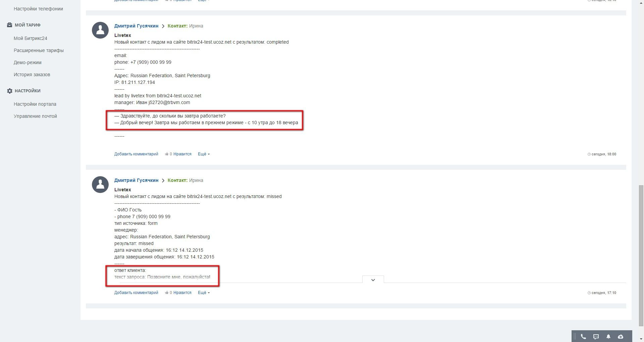Open Дмитрий Гусячкин profile in the missed post
This screenshot has height=342, width=644.
pos(136,180)
